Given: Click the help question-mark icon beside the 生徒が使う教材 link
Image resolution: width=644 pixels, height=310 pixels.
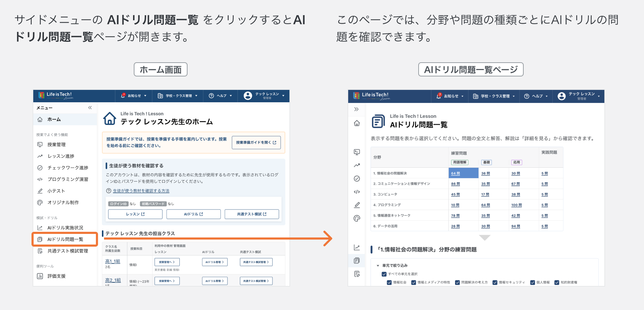Looking at the screenshot, I should pos(109,191).
